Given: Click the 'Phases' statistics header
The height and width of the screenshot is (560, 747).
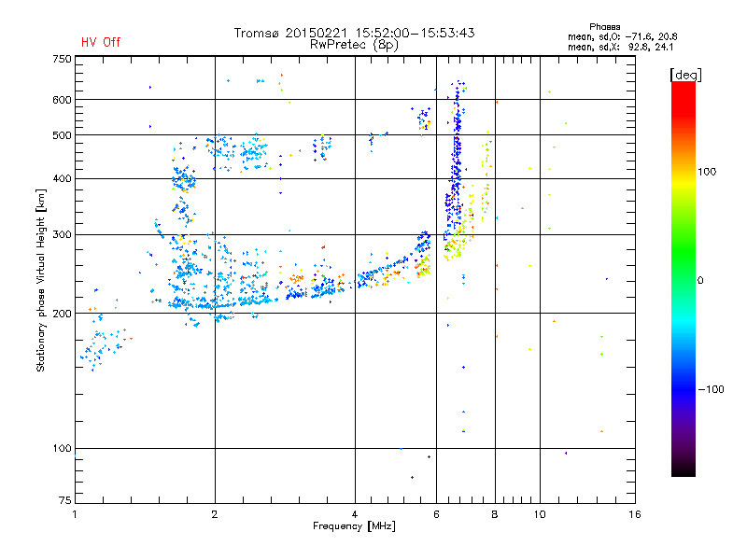Looking at the screenshot, I should 604,27.
